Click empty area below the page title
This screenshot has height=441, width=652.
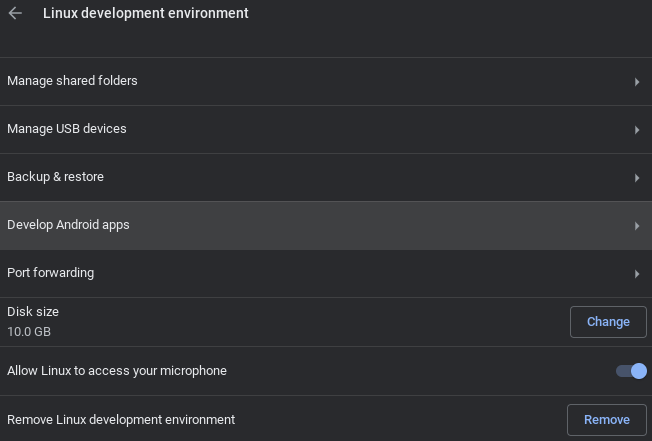[326, 42]
